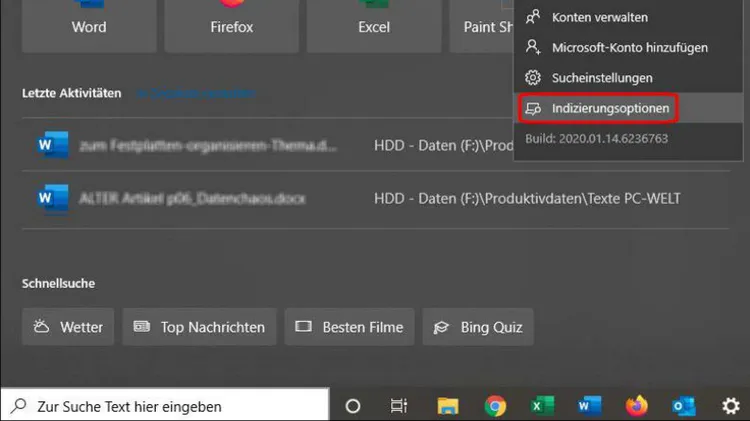
Task: Click Word icon of the Festplatten document row
Action: (52, 144)
